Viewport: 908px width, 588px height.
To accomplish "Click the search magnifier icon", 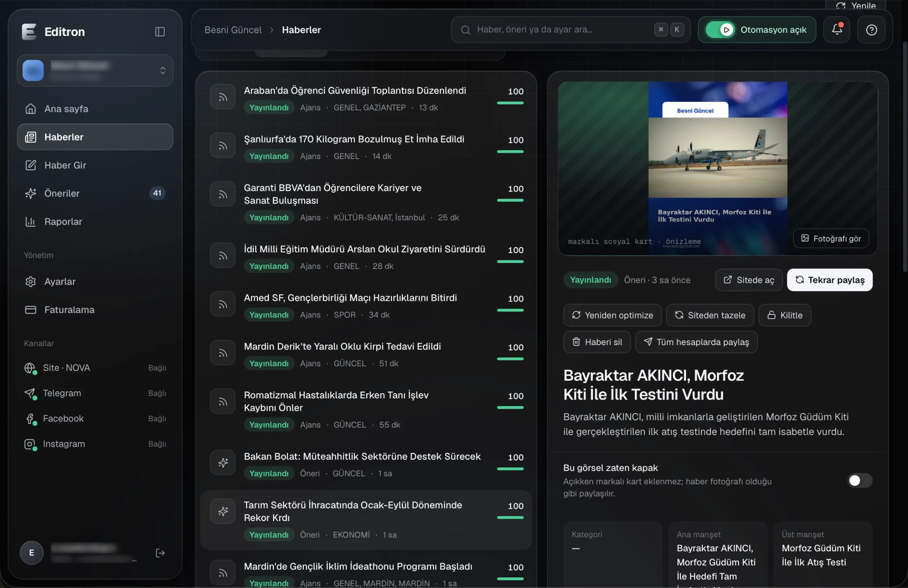I will (465, 30).
